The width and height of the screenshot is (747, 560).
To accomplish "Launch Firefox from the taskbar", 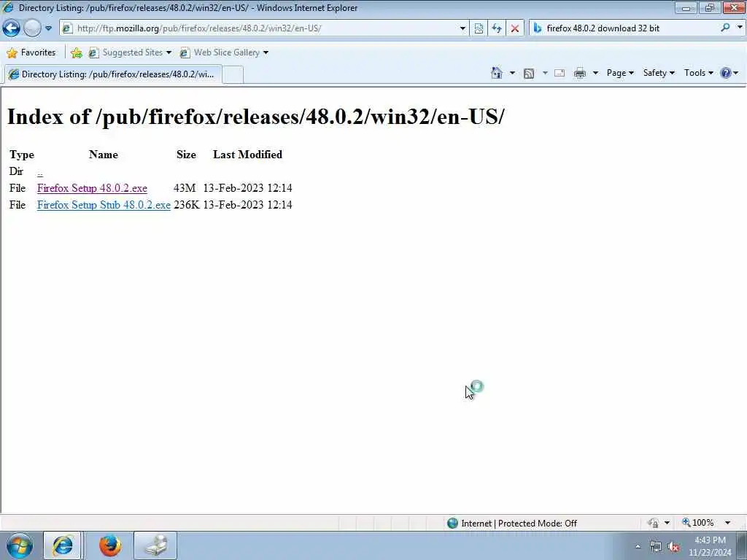I will pos(110,545).
